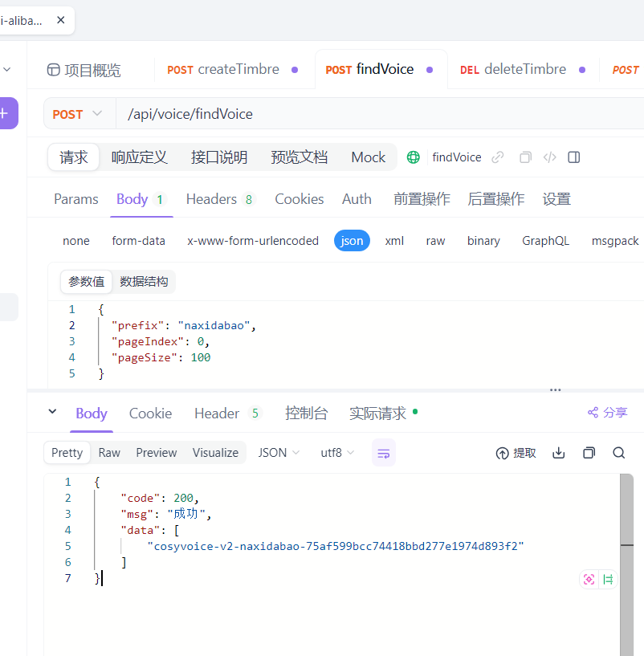The image size is (644, 656).
Task: Open the Mock tab
Action: pyautogui.click(x=368, y=157)
